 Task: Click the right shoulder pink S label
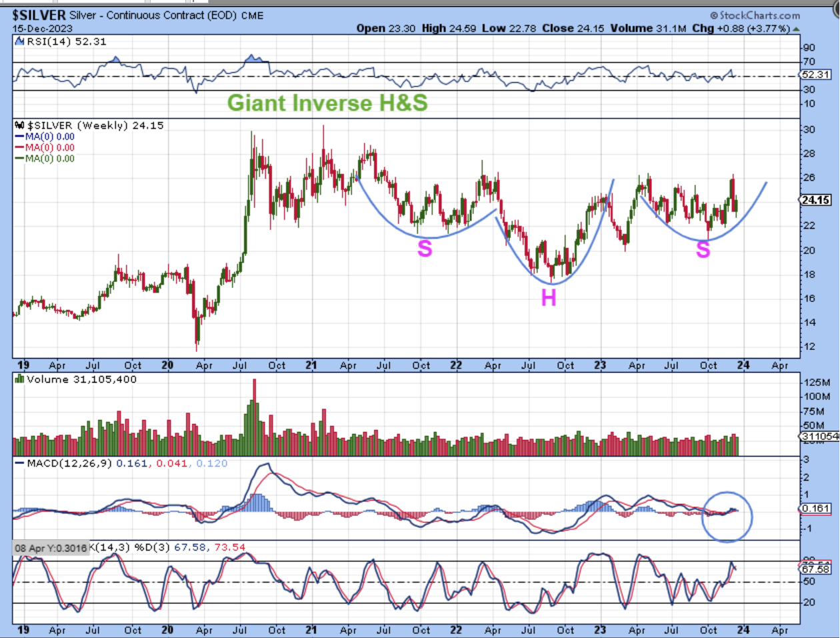[703, 249]
